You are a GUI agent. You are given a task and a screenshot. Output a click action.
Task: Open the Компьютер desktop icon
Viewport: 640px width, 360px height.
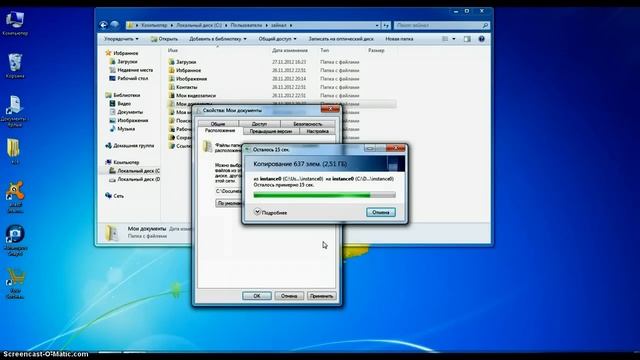tap(15, 23)
